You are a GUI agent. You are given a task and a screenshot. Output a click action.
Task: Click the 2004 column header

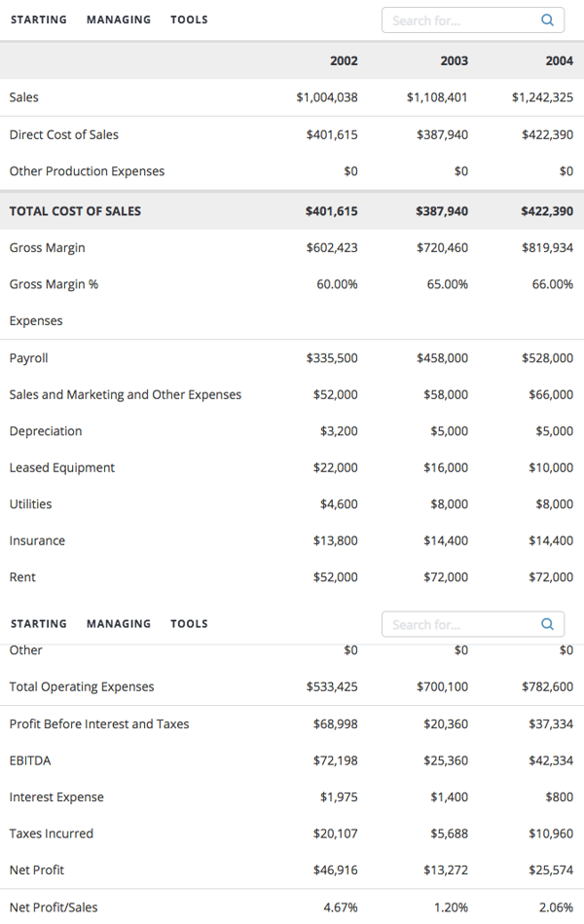(559, 60)
